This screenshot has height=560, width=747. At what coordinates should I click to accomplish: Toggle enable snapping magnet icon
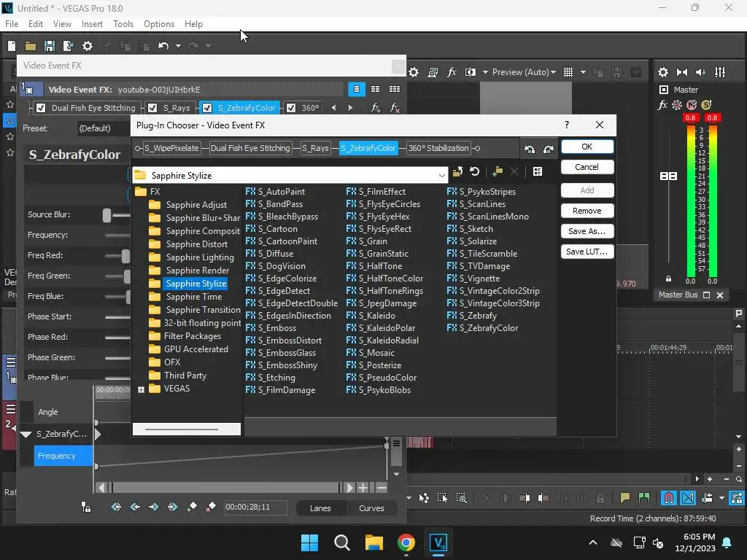tap(669, 498)
